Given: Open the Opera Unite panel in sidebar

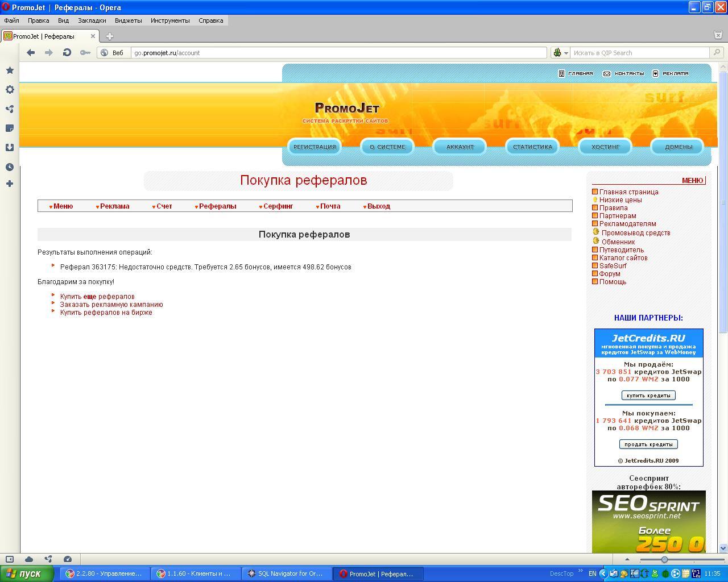Looking at the screenshot, I should (x=10, y=109).
